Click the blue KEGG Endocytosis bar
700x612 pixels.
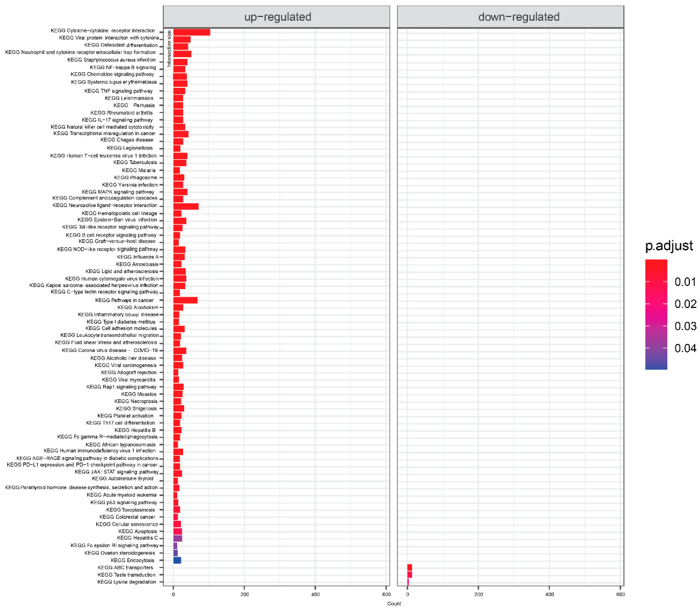pos(177,560)
